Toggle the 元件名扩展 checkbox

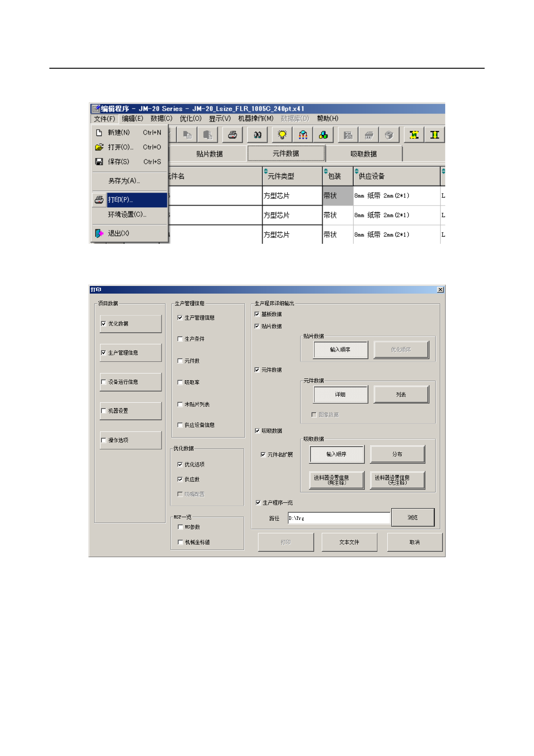[x=263, y=455]
